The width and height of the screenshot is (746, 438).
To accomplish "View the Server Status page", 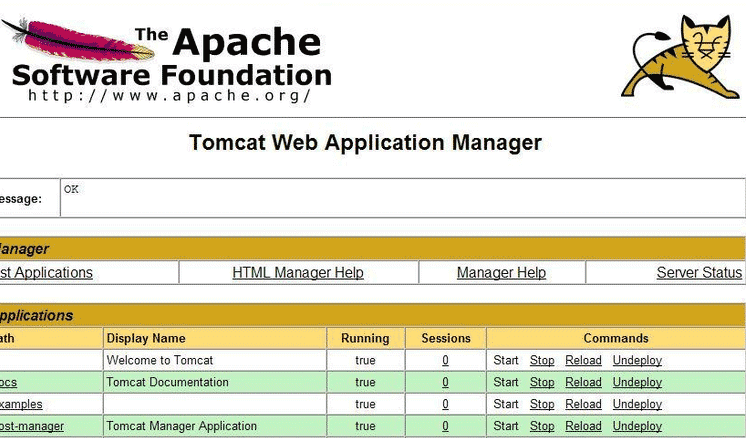I will pos(699,273).
